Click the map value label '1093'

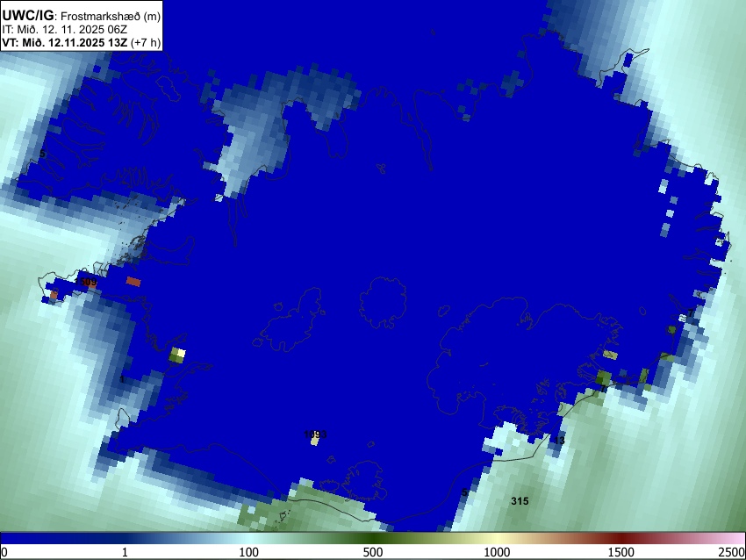point(315,434)
